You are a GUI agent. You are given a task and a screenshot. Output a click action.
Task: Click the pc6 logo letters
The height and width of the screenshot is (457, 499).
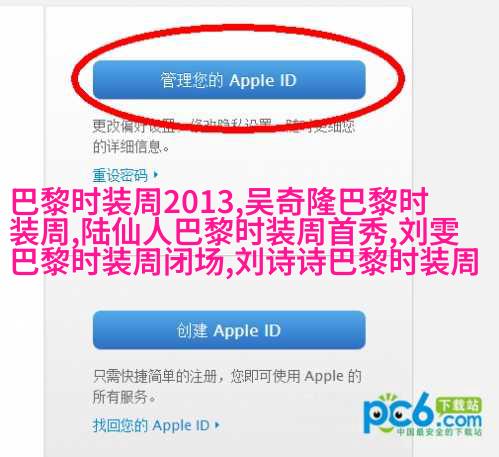399,414
